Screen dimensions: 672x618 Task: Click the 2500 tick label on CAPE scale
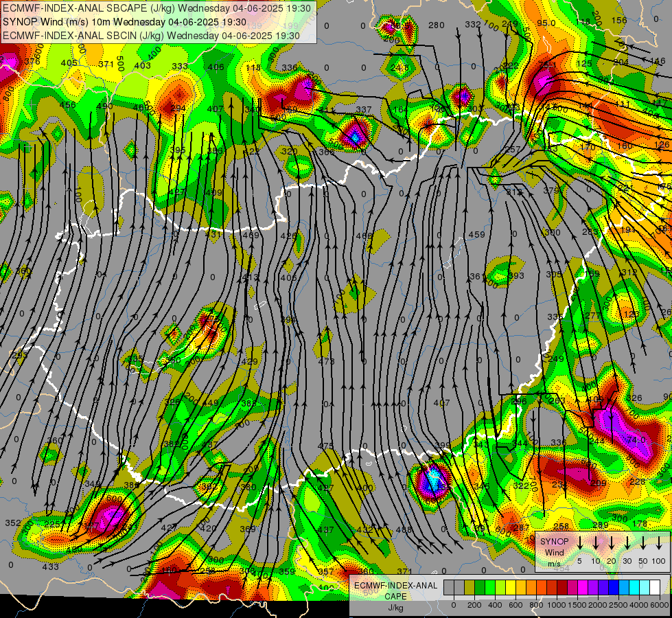coord(618,605)
